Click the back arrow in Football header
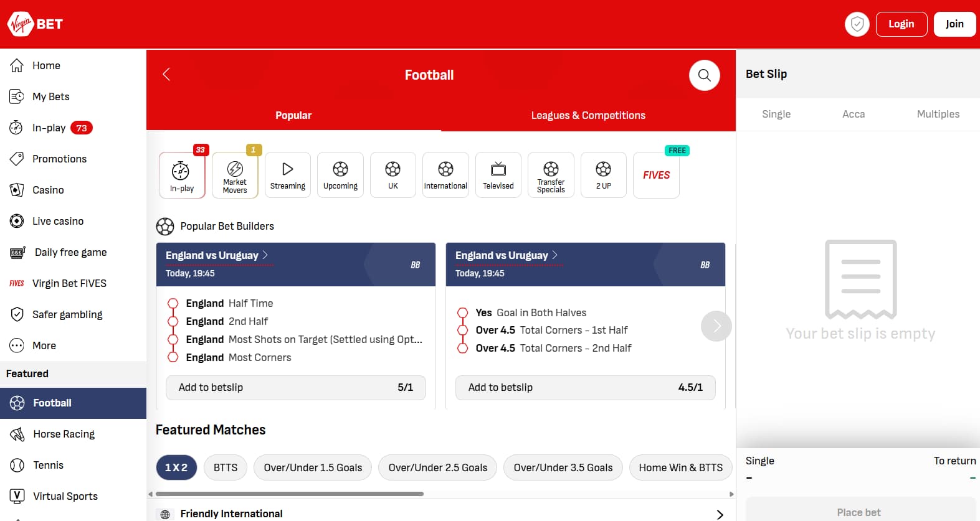 tap(166, 75)
